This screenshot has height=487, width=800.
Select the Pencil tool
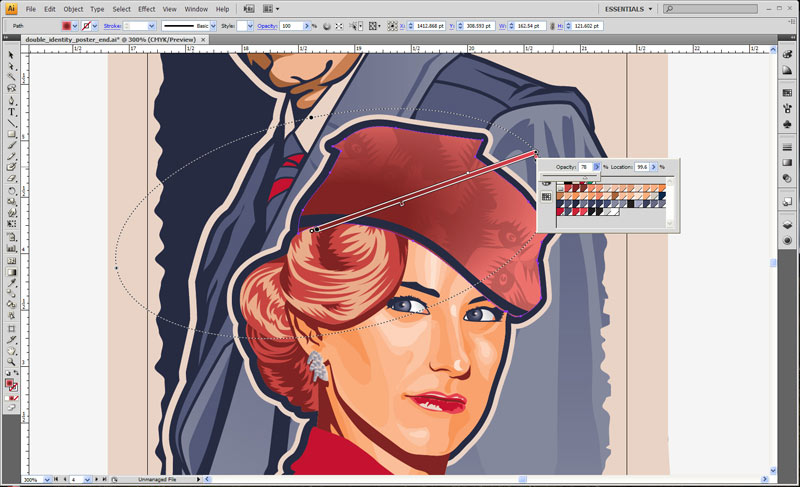(x=11, y=157)
